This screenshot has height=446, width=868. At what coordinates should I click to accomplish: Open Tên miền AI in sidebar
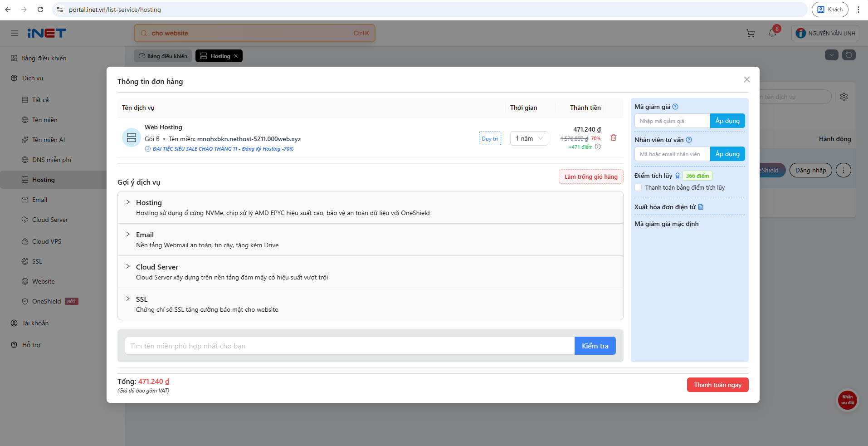tap(48, 140)
